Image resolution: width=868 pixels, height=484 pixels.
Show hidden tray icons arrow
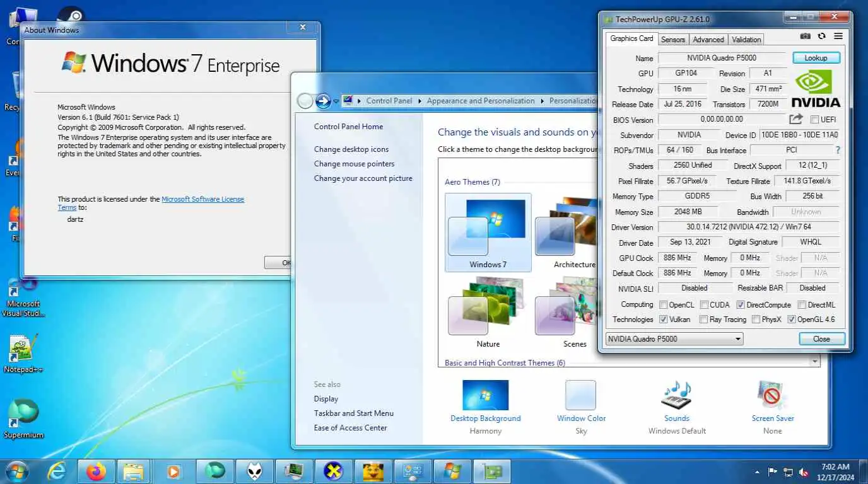[x=757, y=472]
